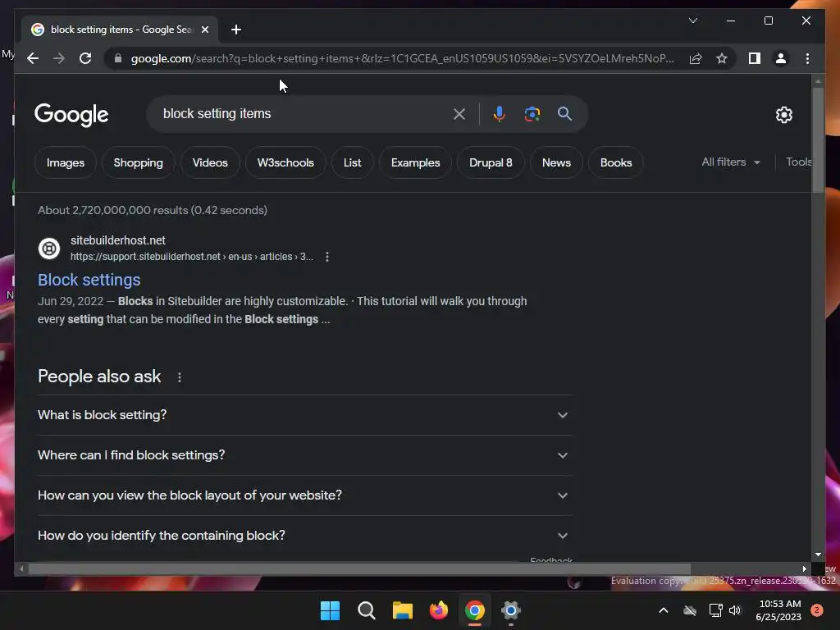This screenshot has height=630, width=840.
Task: Open taskbar Search
Action: click(367, 610)
